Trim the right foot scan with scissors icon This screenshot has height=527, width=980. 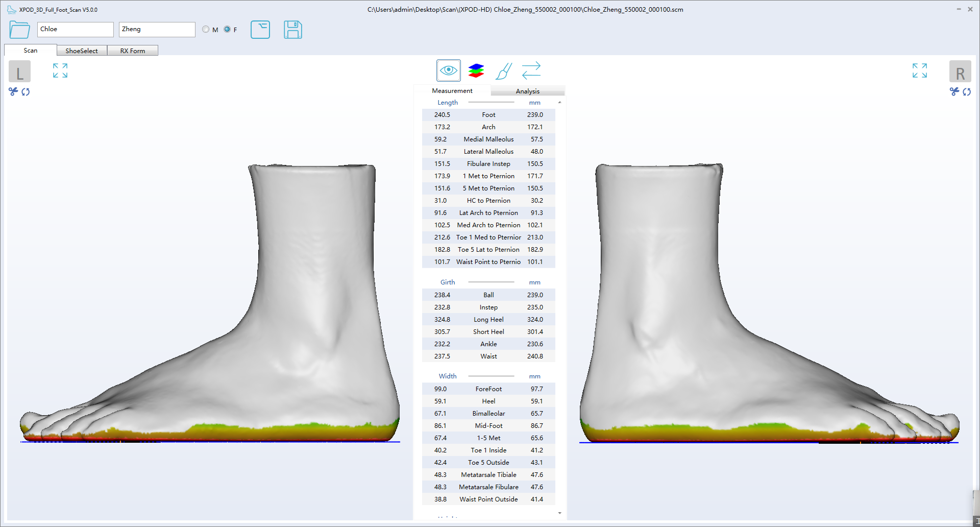pos(954,92)
